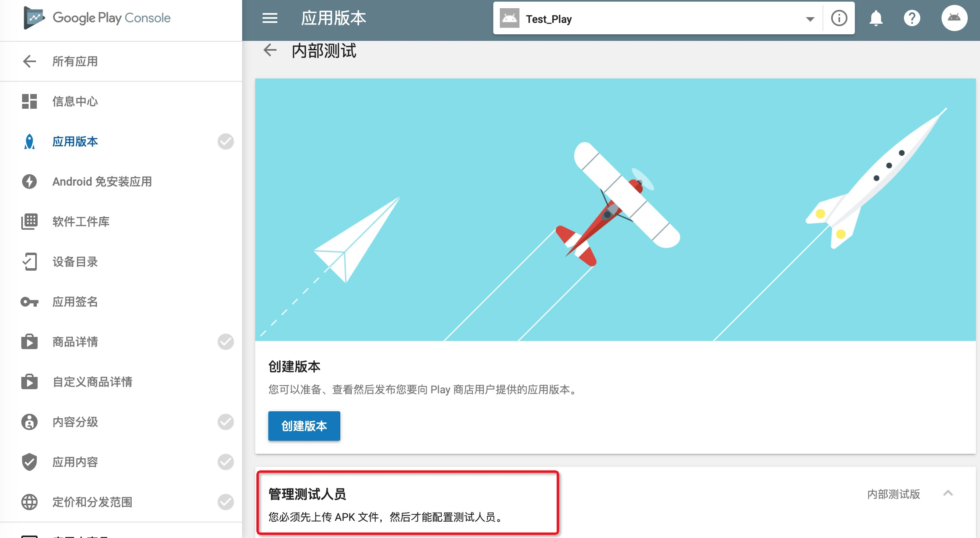This screenshot has width=980, height=538.
Task: Click the checkmark next to 应用版本
Action: [225, 141]
